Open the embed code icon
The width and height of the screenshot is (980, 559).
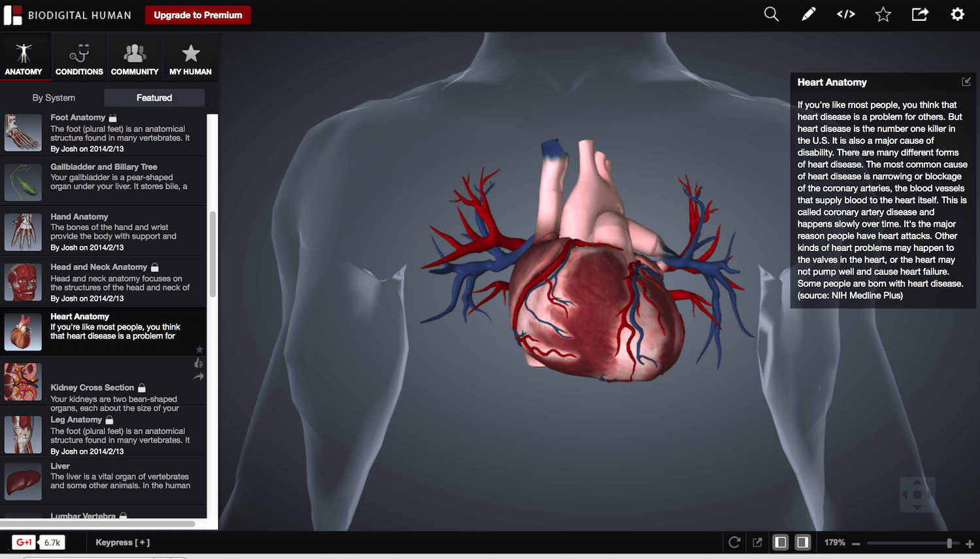tap(846, 14)
